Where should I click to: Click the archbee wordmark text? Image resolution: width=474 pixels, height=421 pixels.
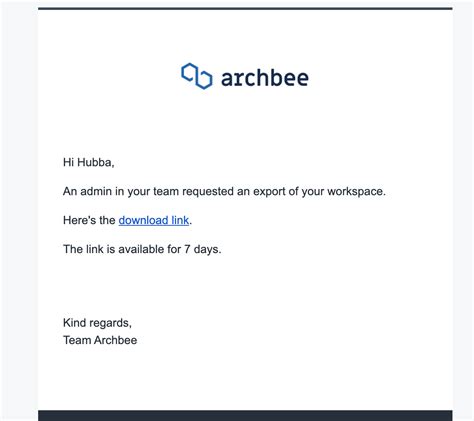pyautogui.click(x=265, y=78)
